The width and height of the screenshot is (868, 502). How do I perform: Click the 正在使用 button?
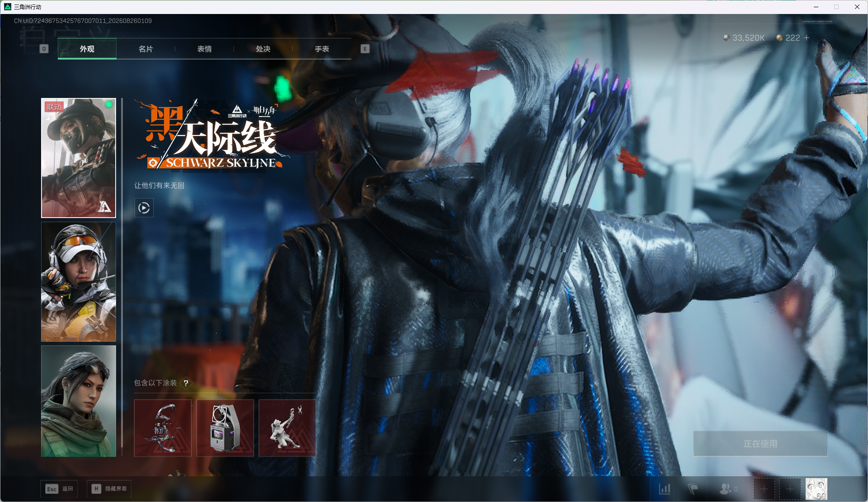click(761, 444)
